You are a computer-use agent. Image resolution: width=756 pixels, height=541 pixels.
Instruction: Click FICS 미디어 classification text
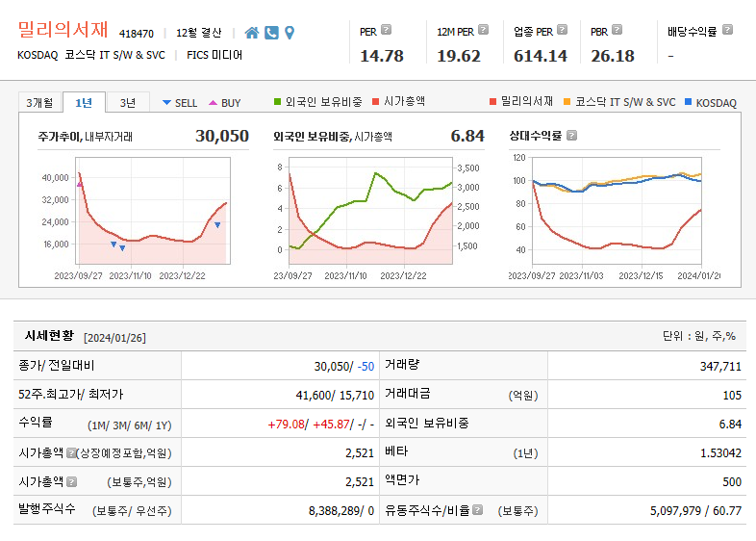(214, 55)
